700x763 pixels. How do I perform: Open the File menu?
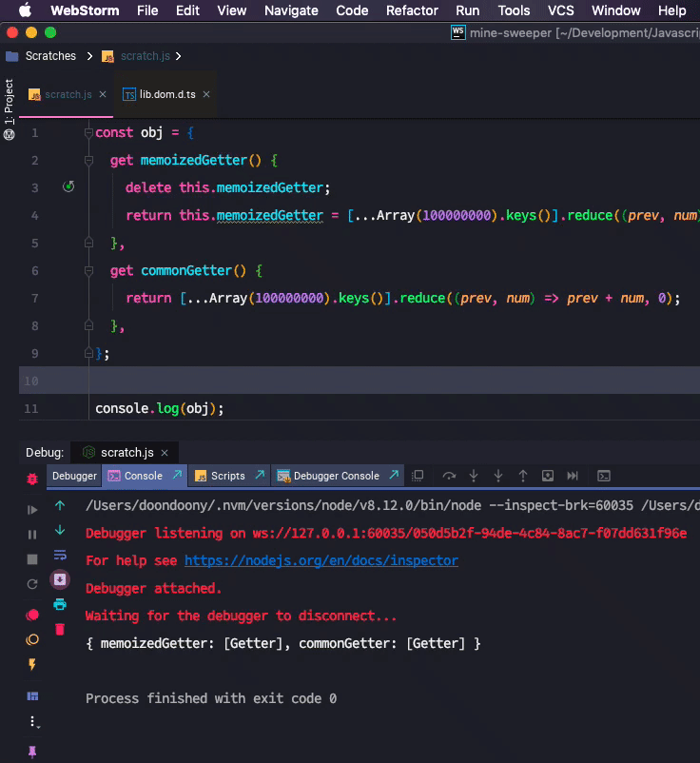click(x=147, y=10)
